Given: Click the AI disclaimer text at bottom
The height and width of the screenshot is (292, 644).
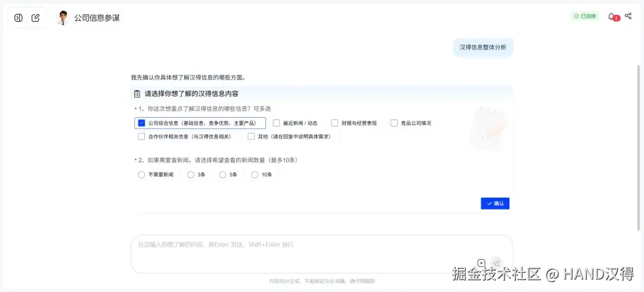Looking at the screenshot, I should click(x=322, y=281).
